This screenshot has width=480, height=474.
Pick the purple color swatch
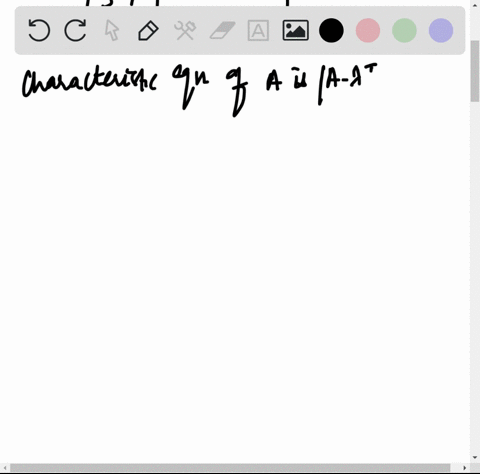[x=441, y=30]
